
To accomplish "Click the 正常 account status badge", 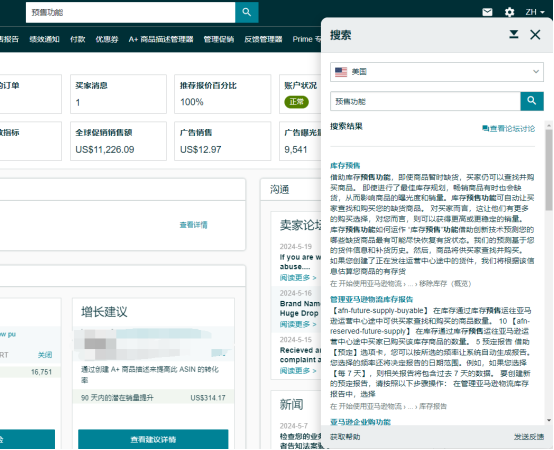I will coord(296,102).
